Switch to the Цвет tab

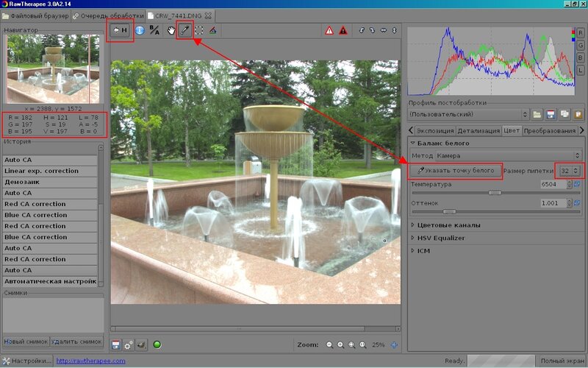coord(512,130)
